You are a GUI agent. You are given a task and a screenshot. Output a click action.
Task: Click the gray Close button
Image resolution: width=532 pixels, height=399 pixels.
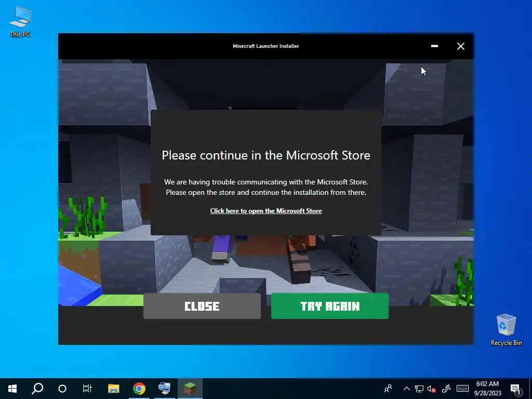202,306
